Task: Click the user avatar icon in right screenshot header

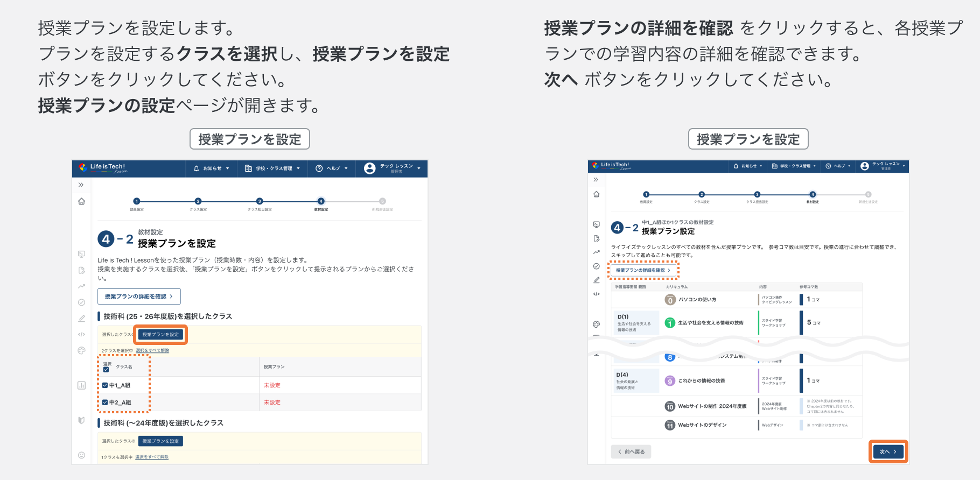Action: [864, 166]
